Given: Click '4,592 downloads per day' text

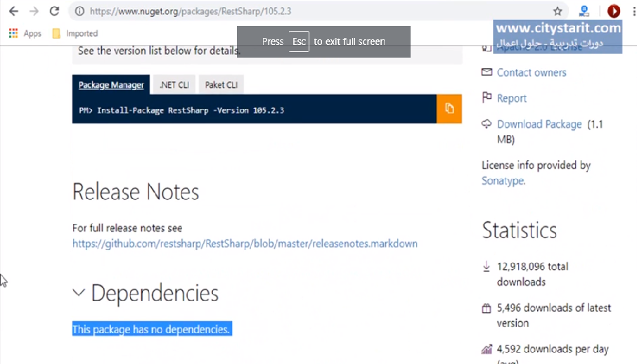Looking at the screenshot, I should pyautogui.click(x=553, y=349).
